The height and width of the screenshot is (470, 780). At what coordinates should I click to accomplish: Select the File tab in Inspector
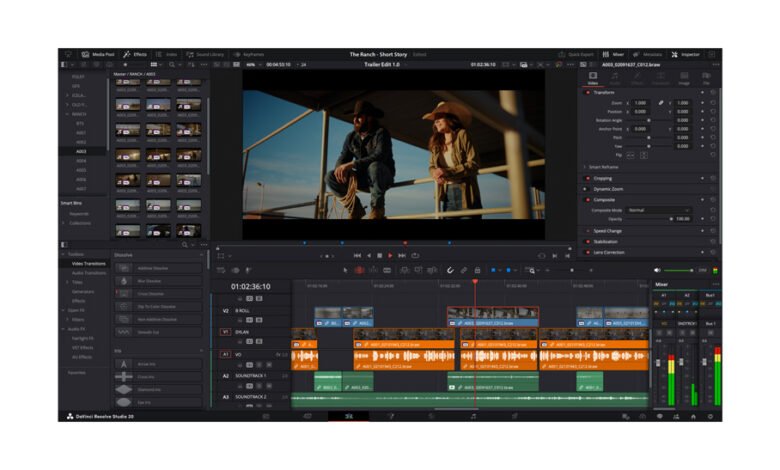706,78
